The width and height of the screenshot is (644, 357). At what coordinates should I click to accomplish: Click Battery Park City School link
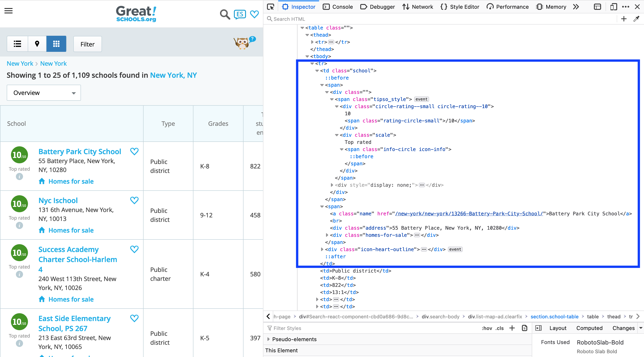pos(80,152)
